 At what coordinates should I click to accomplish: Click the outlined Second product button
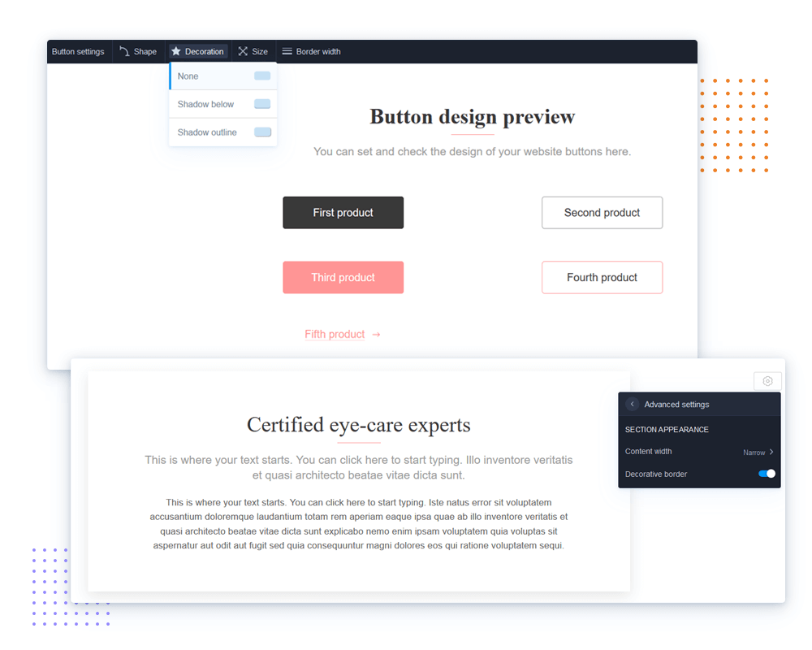click(x=602, y=213)
